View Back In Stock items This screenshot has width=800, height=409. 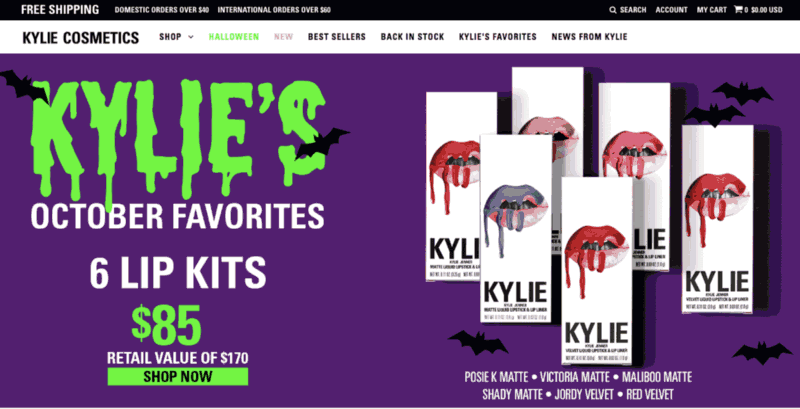tap(412, 37)
